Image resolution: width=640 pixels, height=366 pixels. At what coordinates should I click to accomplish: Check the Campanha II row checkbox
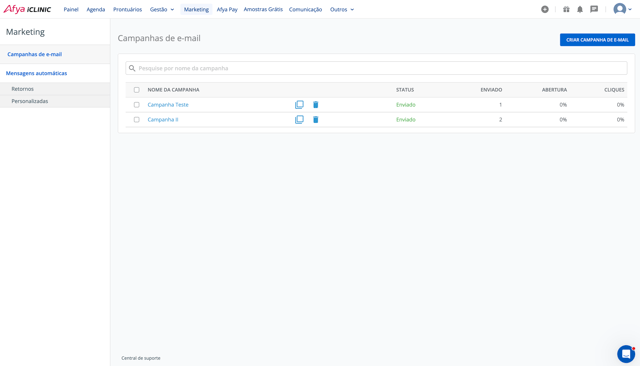coord(136,120)
